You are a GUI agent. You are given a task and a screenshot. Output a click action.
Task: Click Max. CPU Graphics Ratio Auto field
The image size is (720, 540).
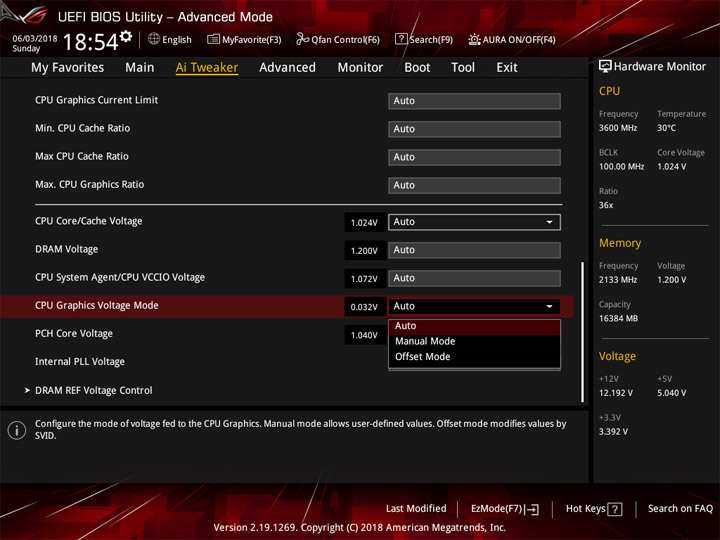tap(474, 185)
